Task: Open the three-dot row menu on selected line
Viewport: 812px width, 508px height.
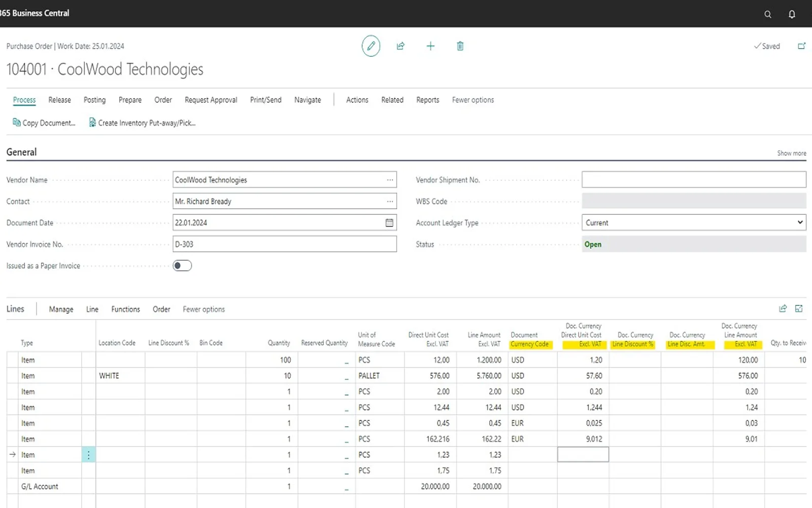Action: click(x=88, y=455)
